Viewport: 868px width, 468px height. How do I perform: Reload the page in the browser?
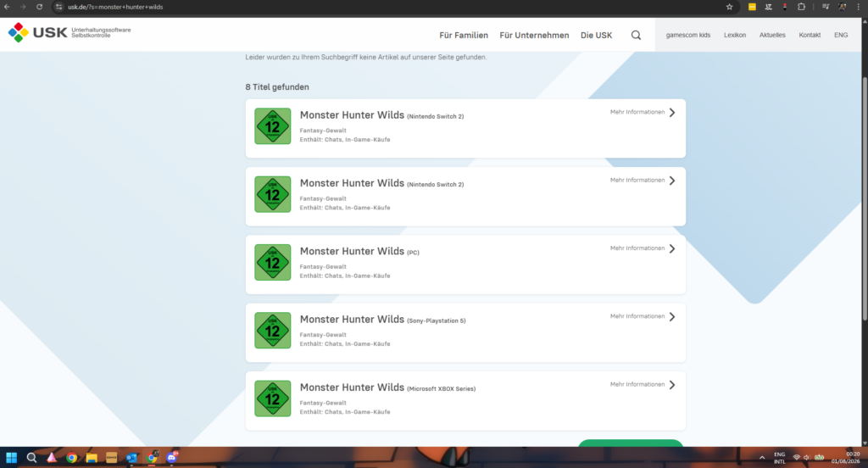click(x=39, y=7)
